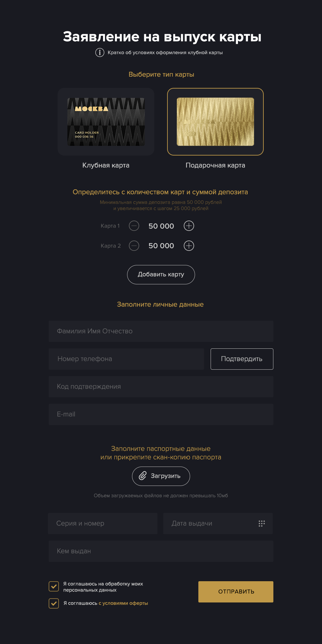Increase deposit for Карта 2 with plus icon
Viewport: 322px width, 644px height.
point(189,246)
